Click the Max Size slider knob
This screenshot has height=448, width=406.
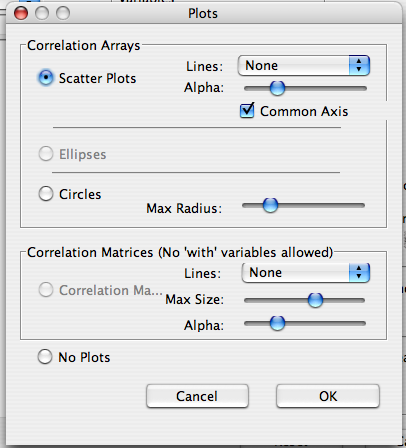coord(315,300)
